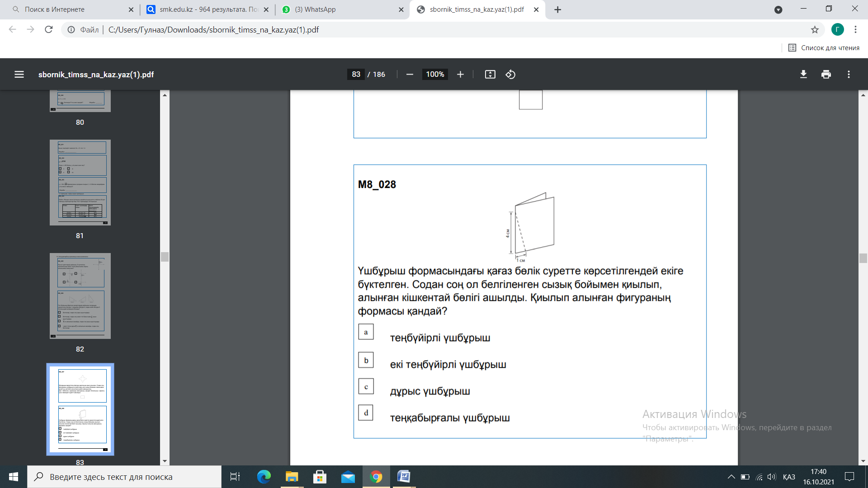The image size is (868, 488).
Task: Open page 81 thumbnail
Action: pyautogui.click(x=80, y=183)
